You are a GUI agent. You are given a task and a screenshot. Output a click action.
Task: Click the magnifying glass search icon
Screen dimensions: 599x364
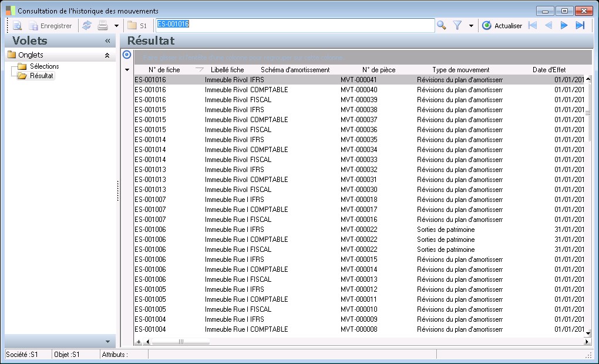[x=441, y=25]
